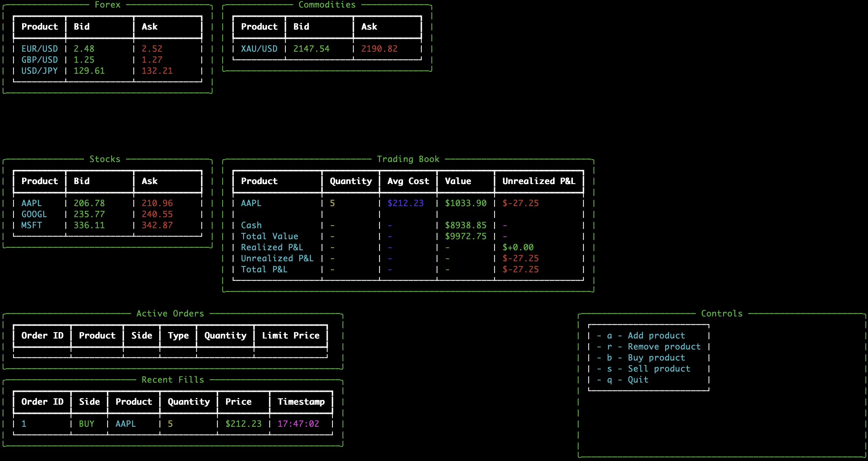868x461 pixels.
Task: Click USD/JPY product in Forex
Action: point(40,71)
